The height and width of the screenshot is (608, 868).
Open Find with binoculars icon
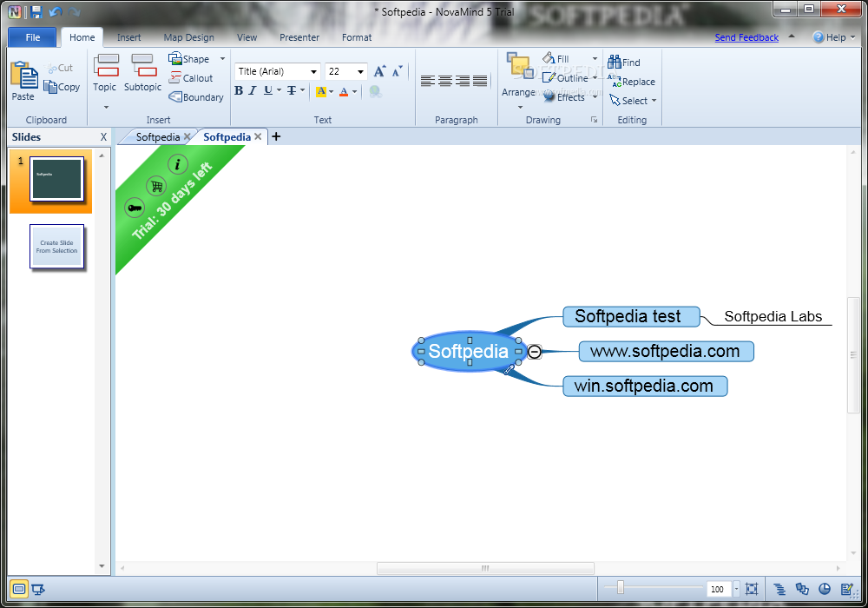(624, 62)
